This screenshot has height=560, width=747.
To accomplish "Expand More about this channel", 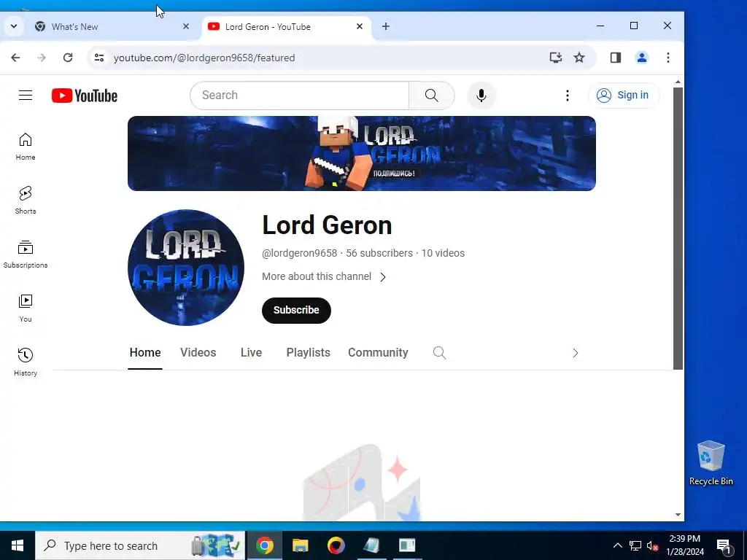I will (x=324, y=276).
